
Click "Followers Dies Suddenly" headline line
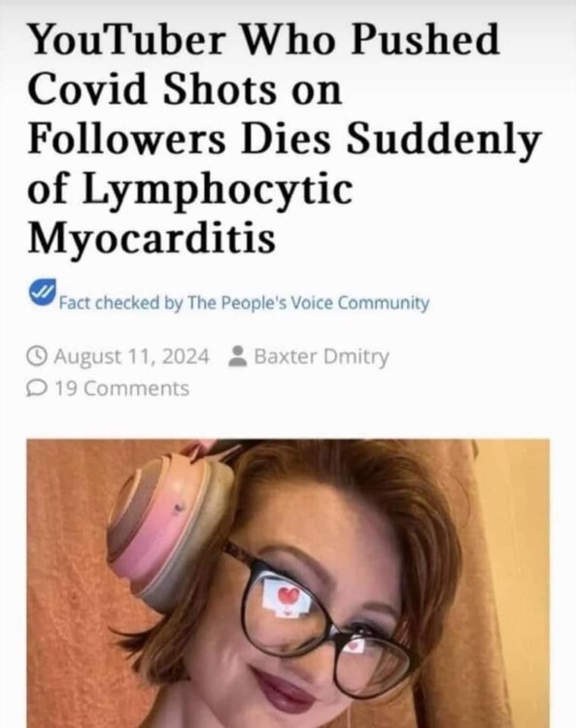pos(285,139)
